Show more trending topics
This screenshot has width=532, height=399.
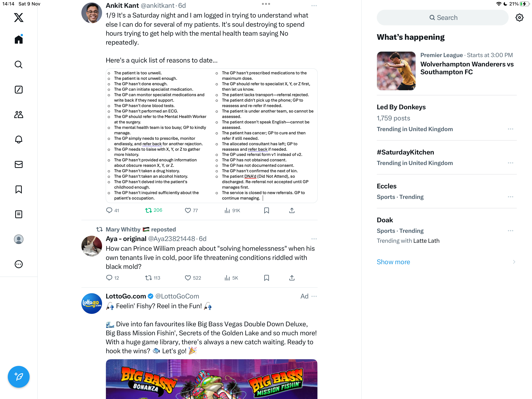(x=393, y=262)
